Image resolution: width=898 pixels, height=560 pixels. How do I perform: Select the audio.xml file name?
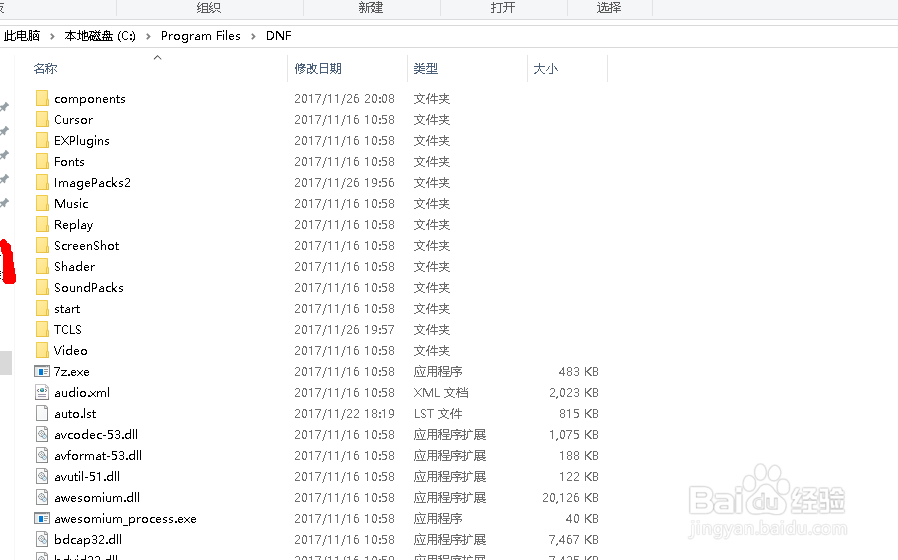(x=82, y=393)
